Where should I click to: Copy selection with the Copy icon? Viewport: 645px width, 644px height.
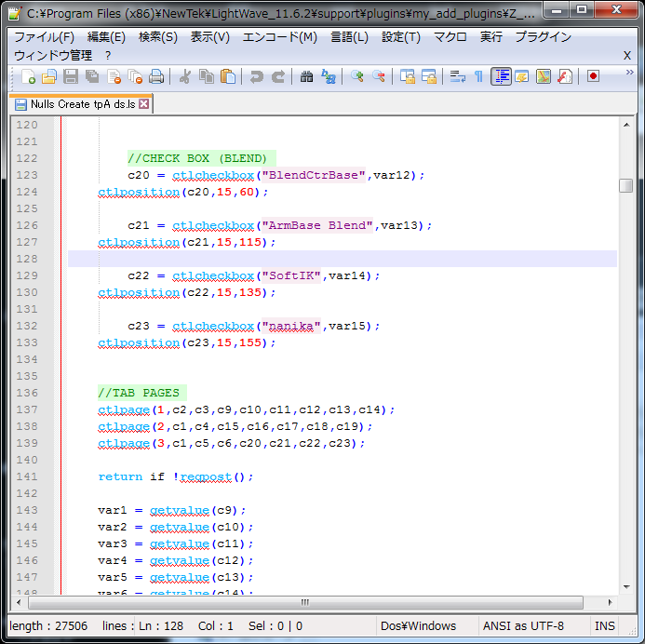(207, 76)
